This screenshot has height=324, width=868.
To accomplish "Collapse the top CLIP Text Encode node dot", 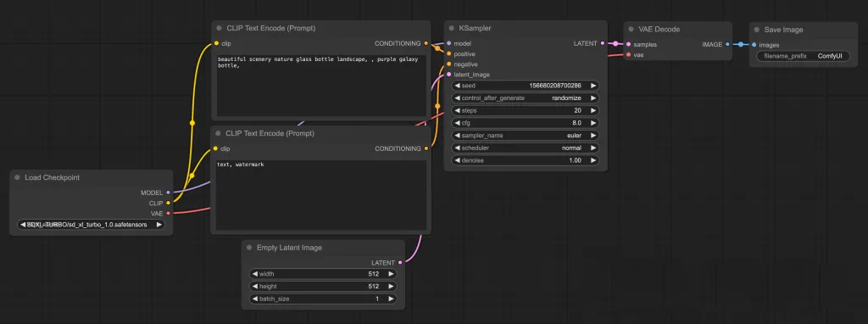I will click(x=220, y=28).
